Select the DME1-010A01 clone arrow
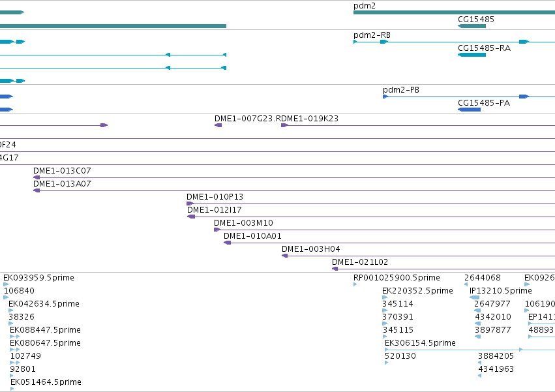The height and width of the screenshot is (392, 555). [227, 243]
